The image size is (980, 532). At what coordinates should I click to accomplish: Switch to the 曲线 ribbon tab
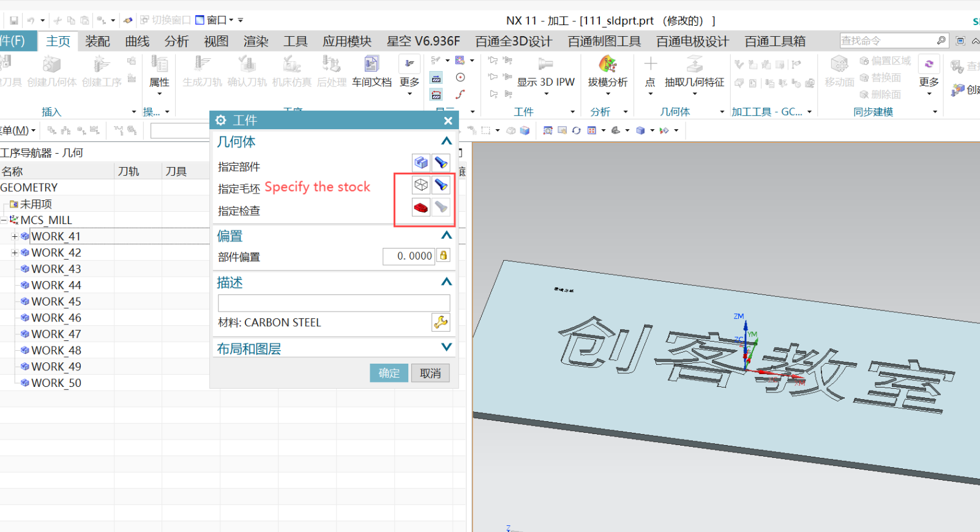[137, 41]
